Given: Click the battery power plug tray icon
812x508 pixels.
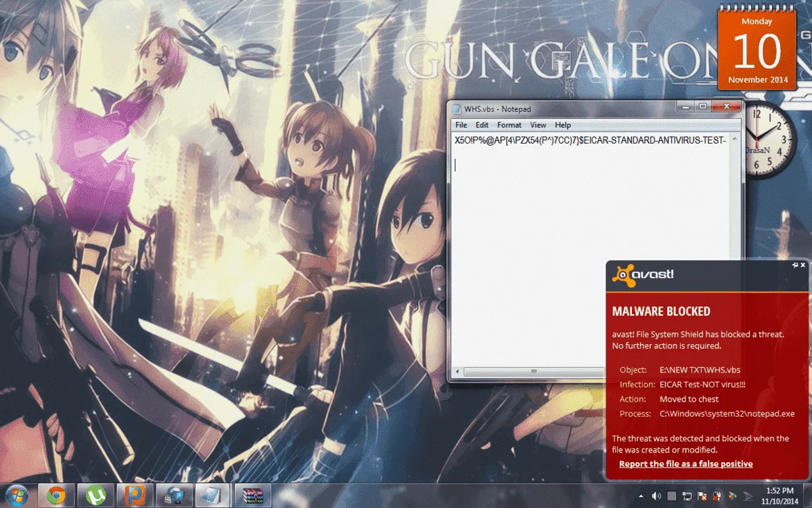Looking at the screenshot, I should point(717,495).
